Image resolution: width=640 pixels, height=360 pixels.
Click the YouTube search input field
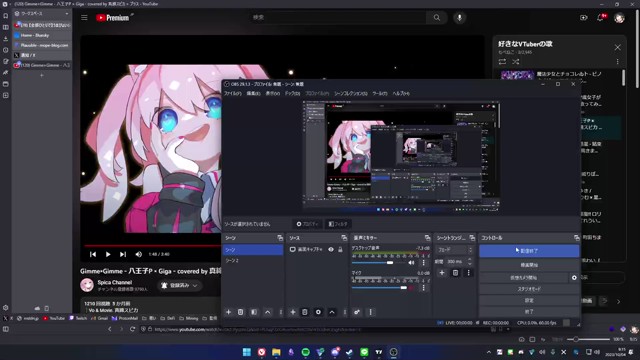tap(338, 18)
